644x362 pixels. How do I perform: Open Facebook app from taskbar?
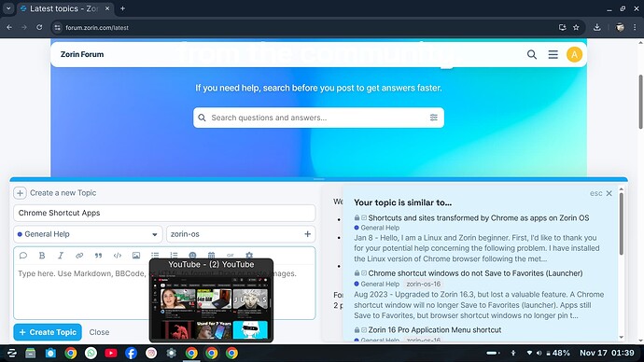click(x=131, y=353)
